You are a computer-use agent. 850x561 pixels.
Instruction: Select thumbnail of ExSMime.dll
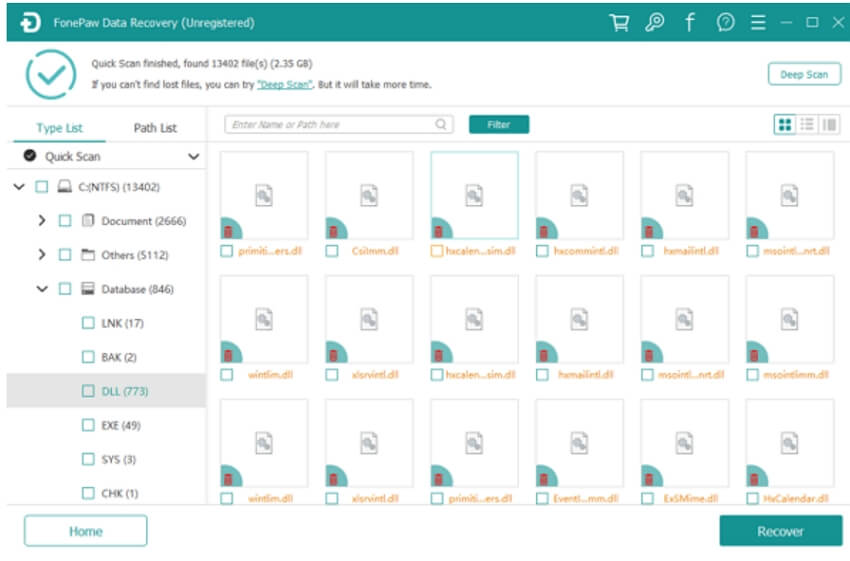click(x=684, y=443)
